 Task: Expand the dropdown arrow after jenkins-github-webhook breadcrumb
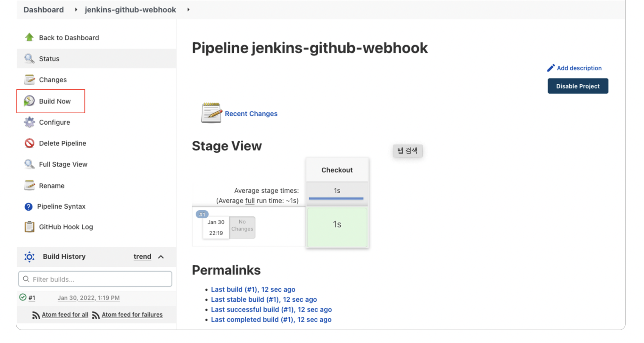tap(188, 10)
